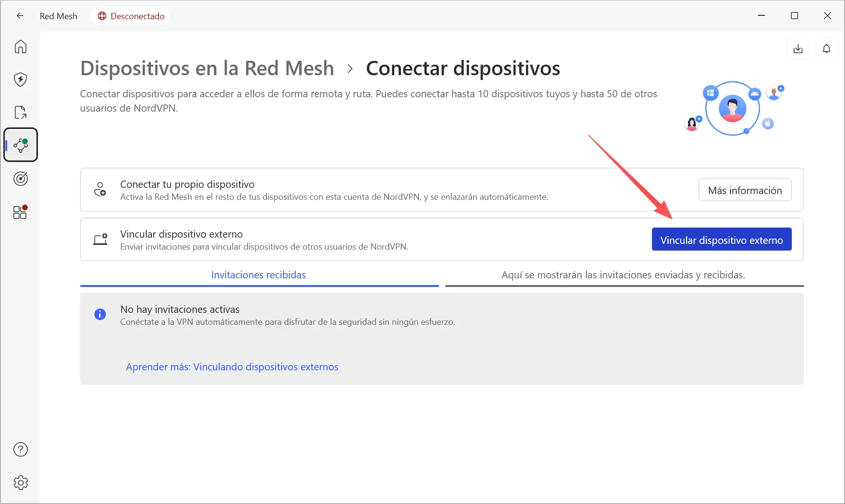Click the Mesh network illustration graphic
This screenshot has height=504, width=845.
point(734,109)
